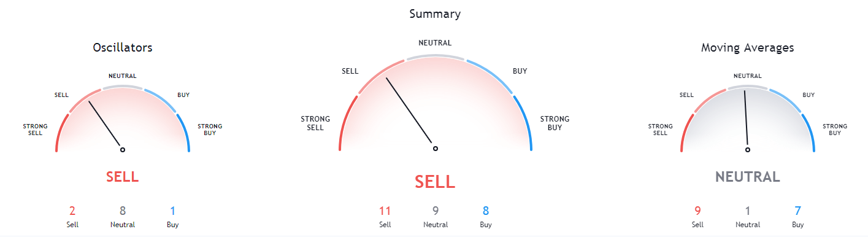Click the Oscillators heading
The height and width of the screenshot is (237, 868).
(123, 47)
